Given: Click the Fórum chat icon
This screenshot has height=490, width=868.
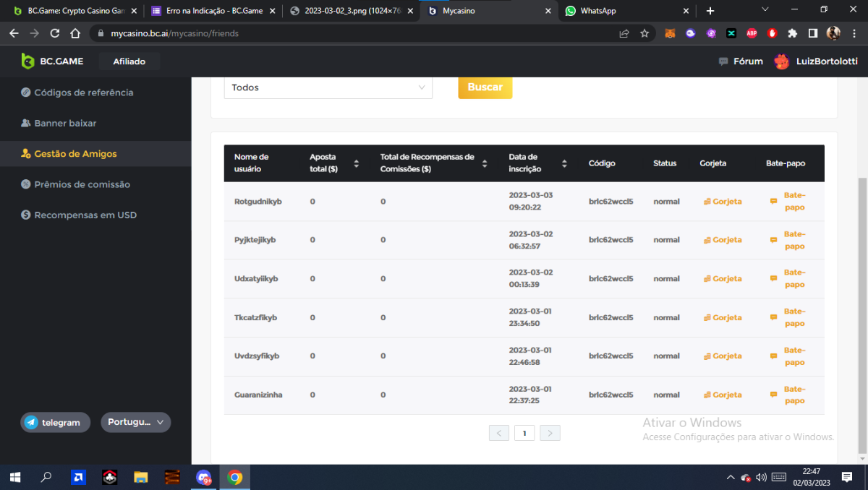Looking at the screenshot, I should 723,61.
